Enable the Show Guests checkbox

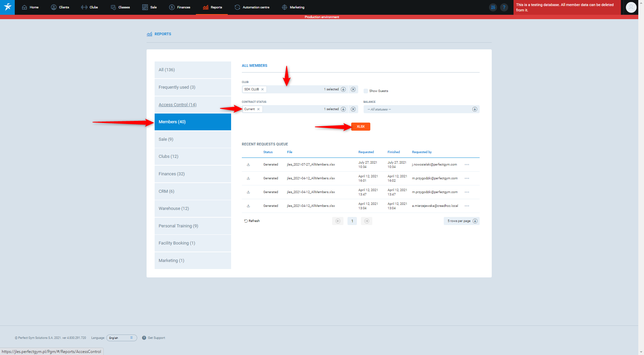click(x=366, y=91)
